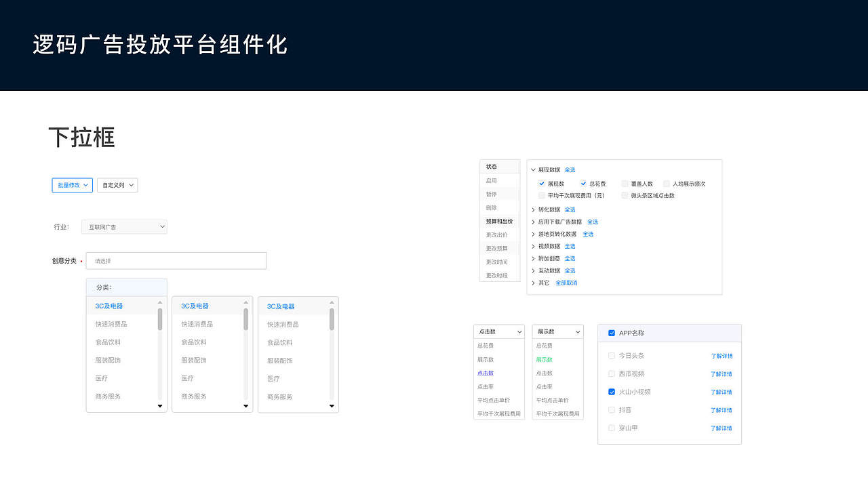Viewport: 868px width, 488px height.
Task: Select 暂停 from the 状态 menu
Action: pyautogui.click(x=493, y=194)
